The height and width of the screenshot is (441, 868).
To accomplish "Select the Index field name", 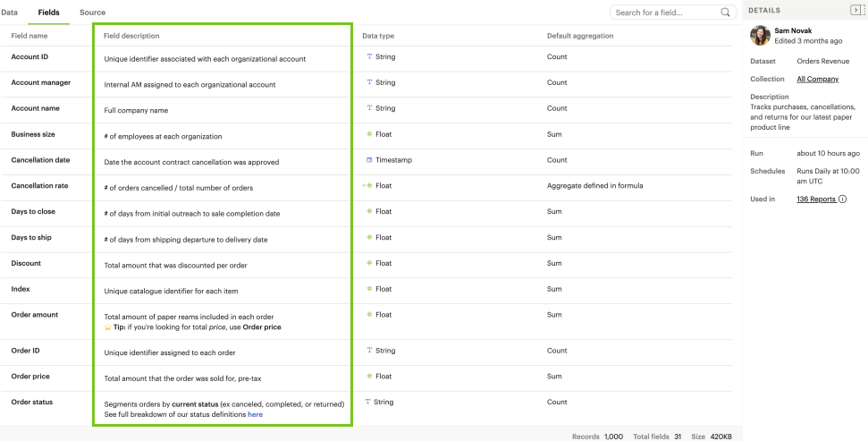I will tap(21, 289).
